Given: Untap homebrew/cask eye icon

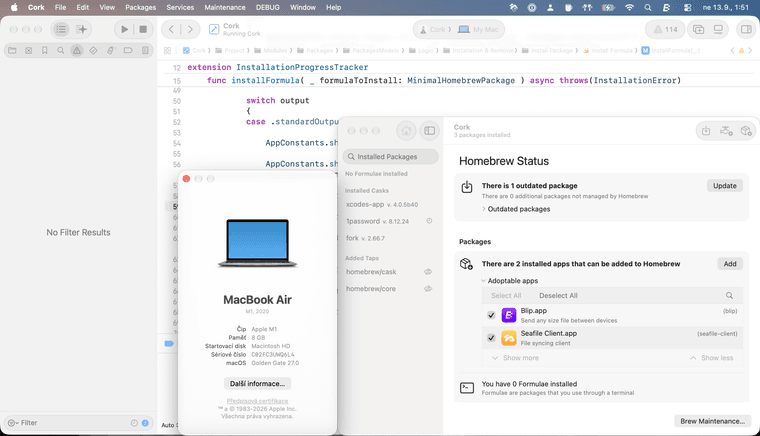Looking at the screenshot, I should click(x=428, y=272).
